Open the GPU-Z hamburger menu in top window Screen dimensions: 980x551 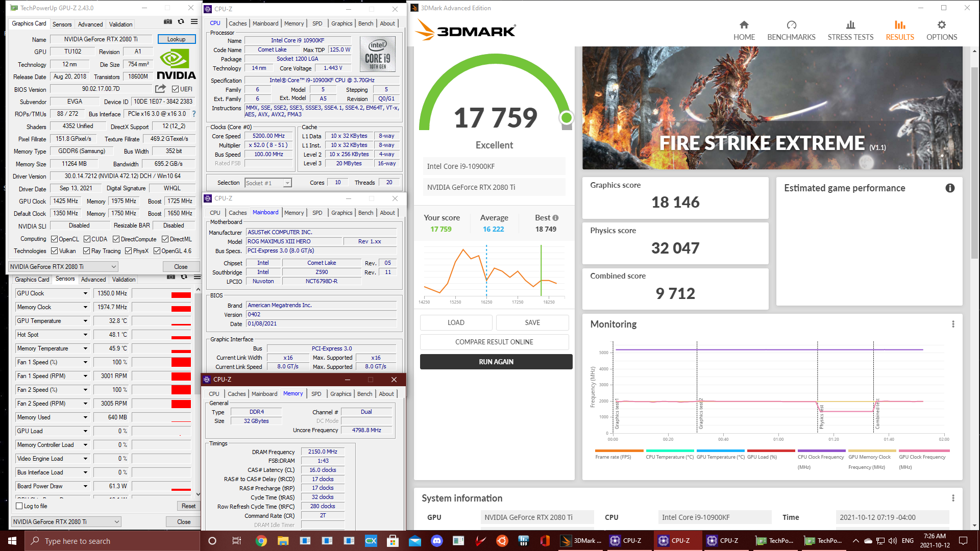pos(194,22)
